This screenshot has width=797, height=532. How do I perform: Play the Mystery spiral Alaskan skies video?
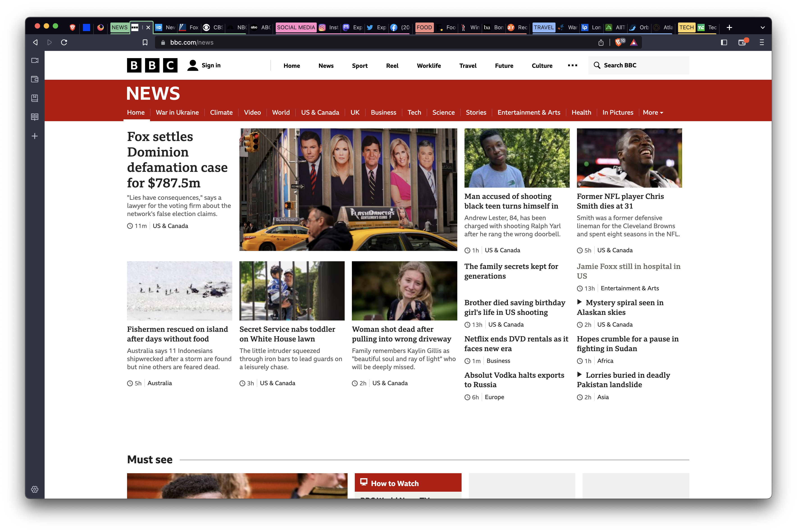pos(620,307)
